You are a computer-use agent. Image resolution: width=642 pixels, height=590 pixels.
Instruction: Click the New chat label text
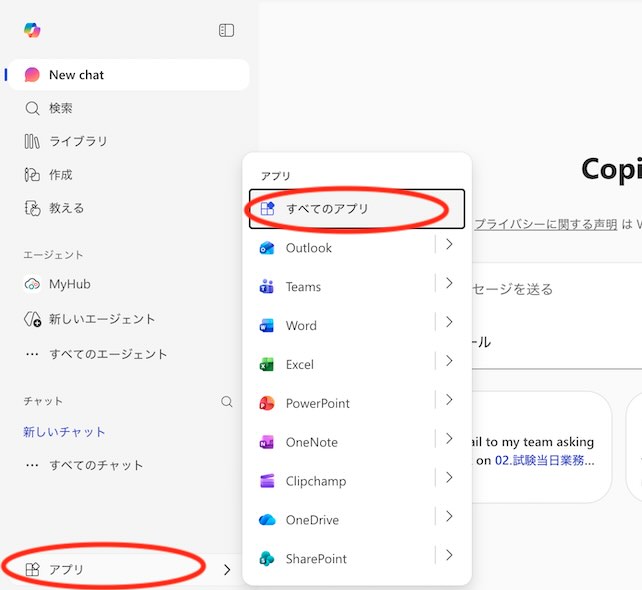[77, 75]
